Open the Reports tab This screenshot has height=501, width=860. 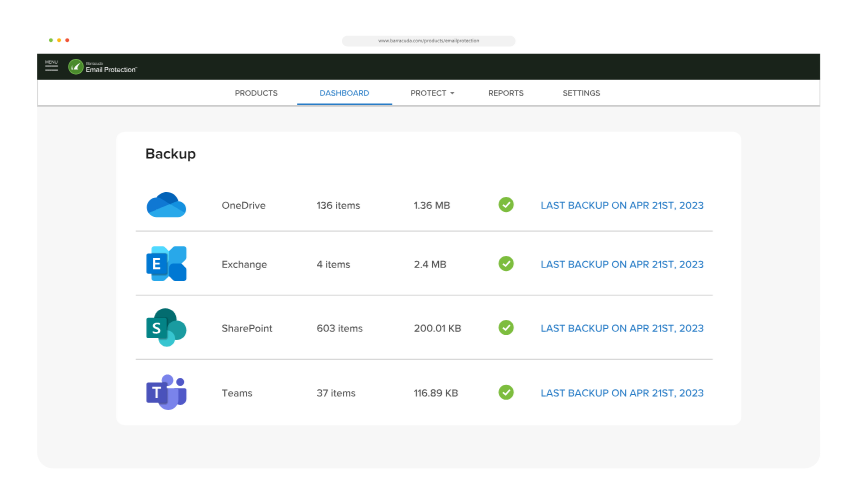coord(506,93)
